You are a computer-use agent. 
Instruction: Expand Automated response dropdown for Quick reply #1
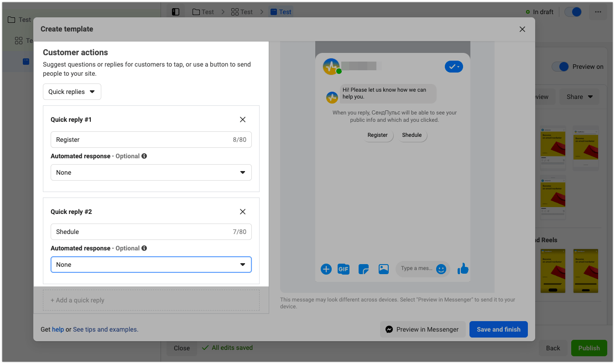(151, 172)
